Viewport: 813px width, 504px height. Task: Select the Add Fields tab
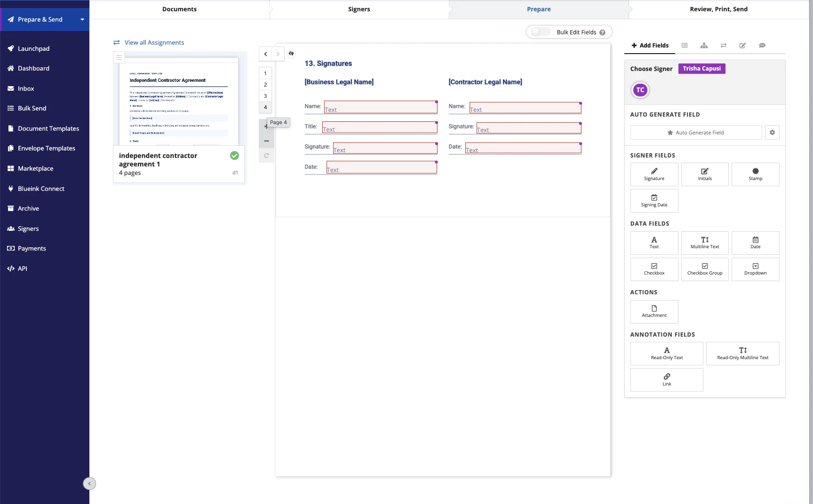click(x=650, y=45)
